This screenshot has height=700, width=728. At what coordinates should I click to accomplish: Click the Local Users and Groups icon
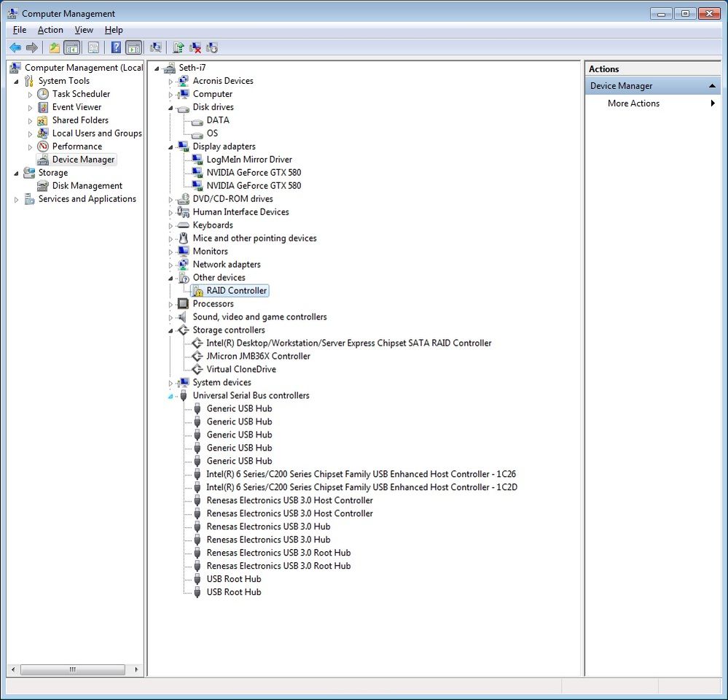pos(43,133)
